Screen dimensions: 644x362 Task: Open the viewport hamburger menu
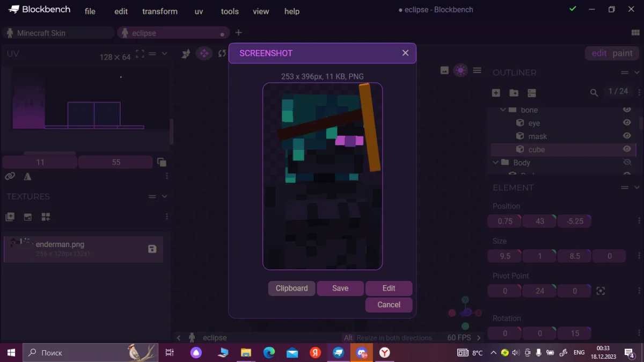click(x=477, y=70)
